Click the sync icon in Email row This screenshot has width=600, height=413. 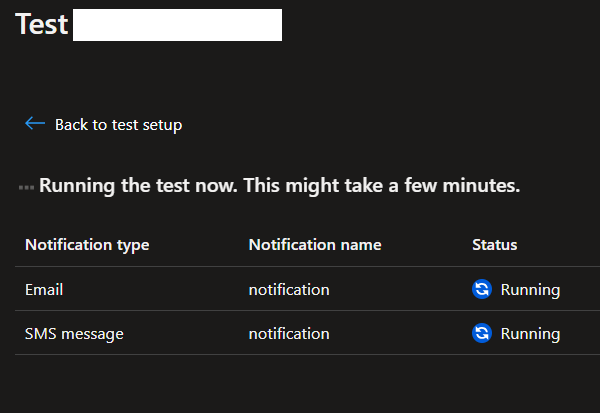[482, 290]
